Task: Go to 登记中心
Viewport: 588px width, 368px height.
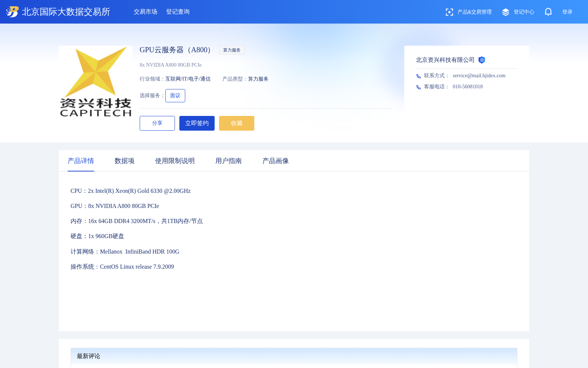Action: point(524,12)
